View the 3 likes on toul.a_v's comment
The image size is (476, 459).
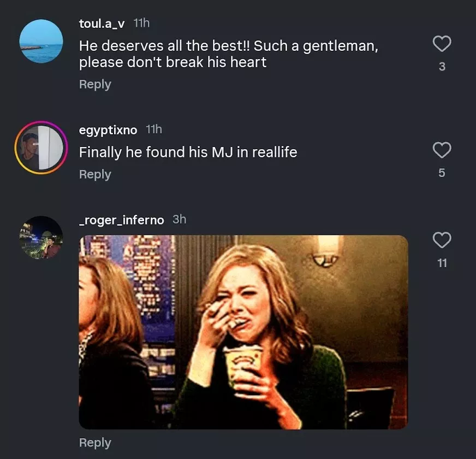tap(442, 67)
